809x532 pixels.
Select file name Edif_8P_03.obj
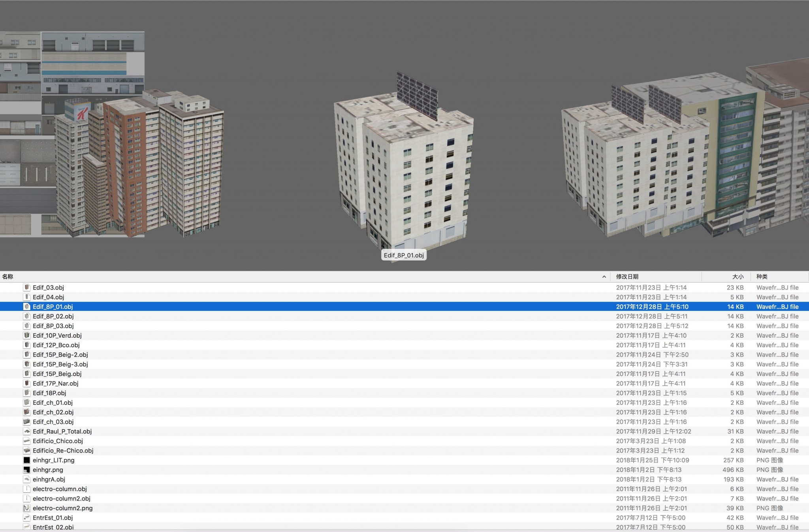[53, 326]
